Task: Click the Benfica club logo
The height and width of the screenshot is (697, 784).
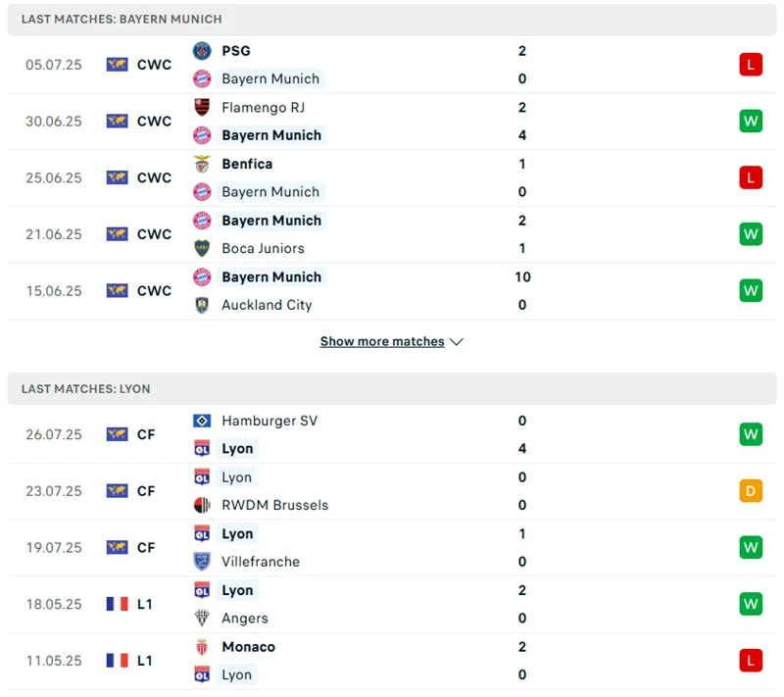Action: pyautogui.click(x=202, y=164)
